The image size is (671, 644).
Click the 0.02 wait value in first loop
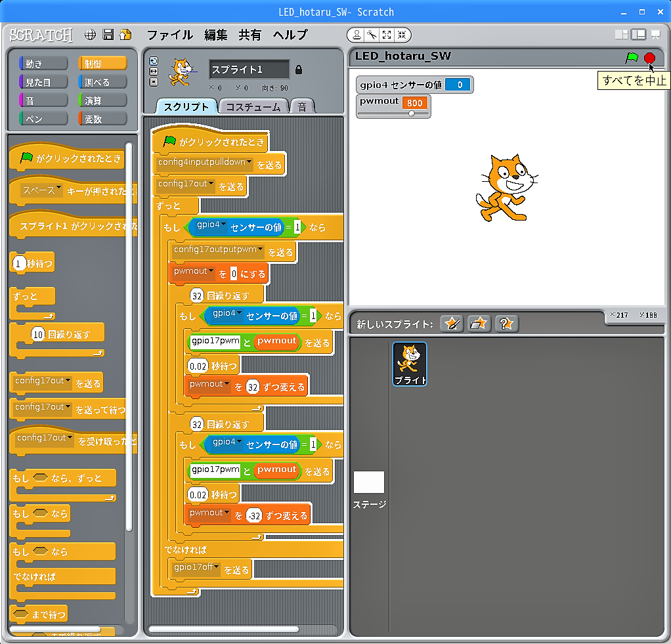tap(198, 366)
